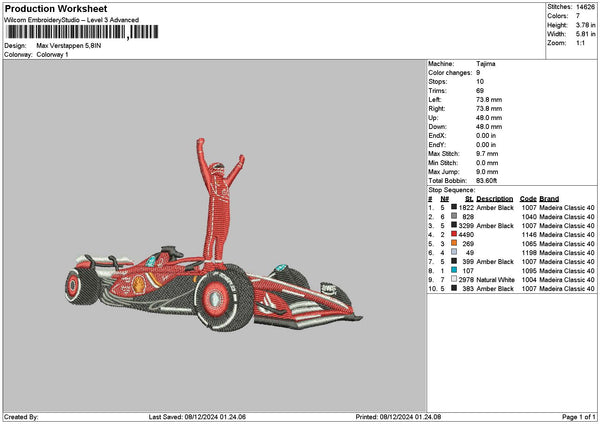600x424 pixels.
Task: Select the red swatch with 4490 stitches
Action: pyautogui.click(x=454, y=235)
